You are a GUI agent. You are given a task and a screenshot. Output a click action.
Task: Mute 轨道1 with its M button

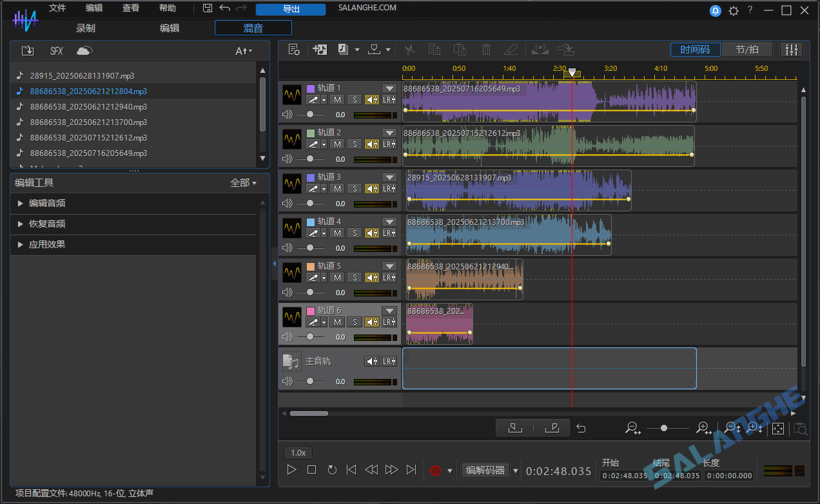(337, 99)
